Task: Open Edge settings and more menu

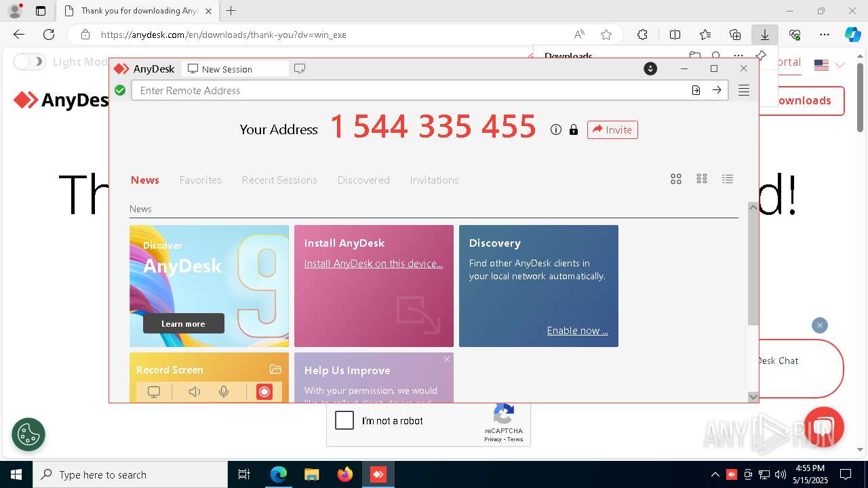Action: point(824,35)
